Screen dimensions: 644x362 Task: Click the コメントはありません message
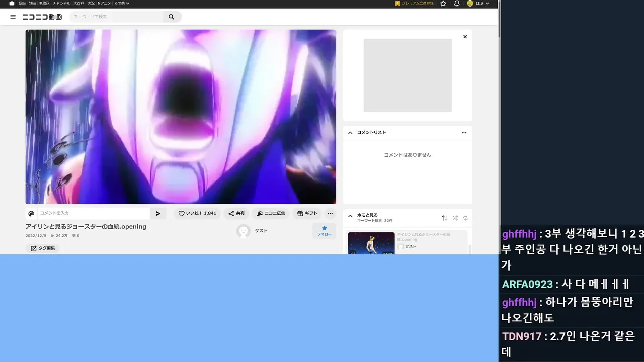(x=408, y=155)
